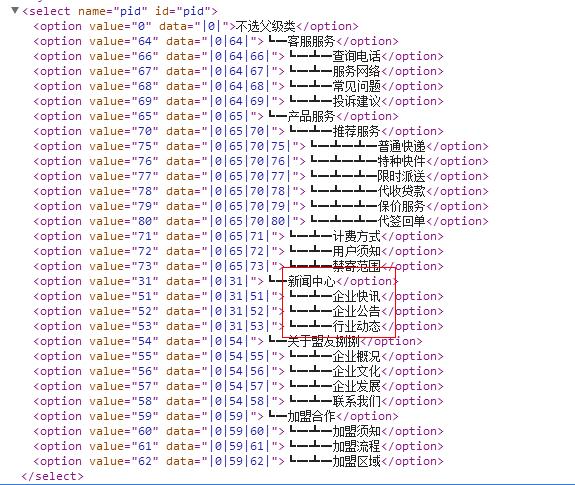
Task: Click option value="0" 不选父级类 line
Action: tap(196, 26)
